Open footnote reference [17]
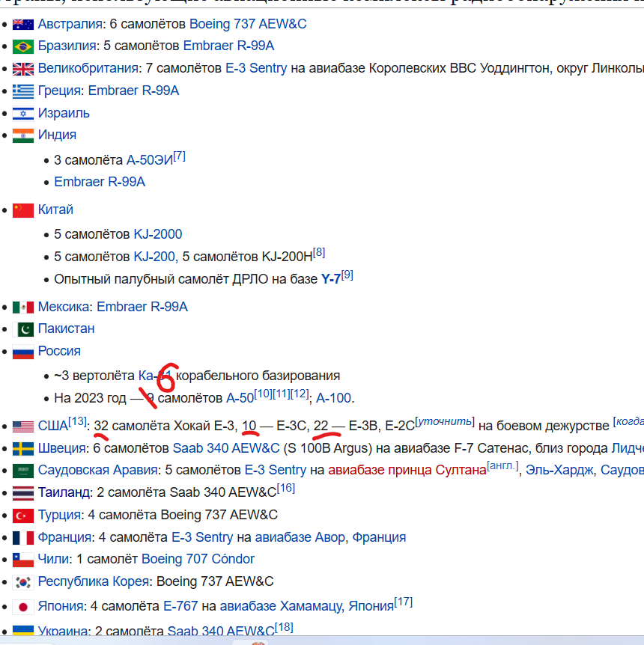This screenshot has height=645, width=644. coord(404,602)
